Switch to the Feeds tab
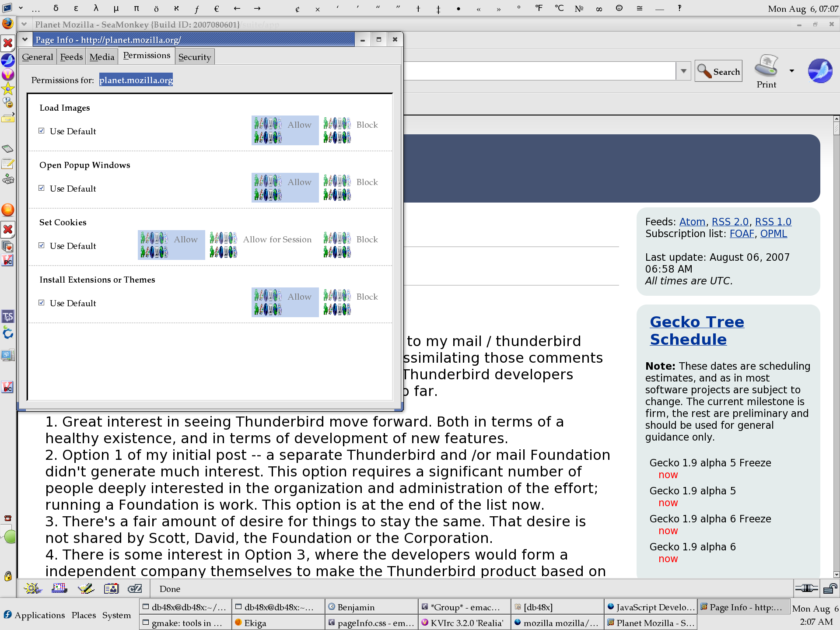The width and height of the screenshot is (840, 630). click(x=71, y=57)
